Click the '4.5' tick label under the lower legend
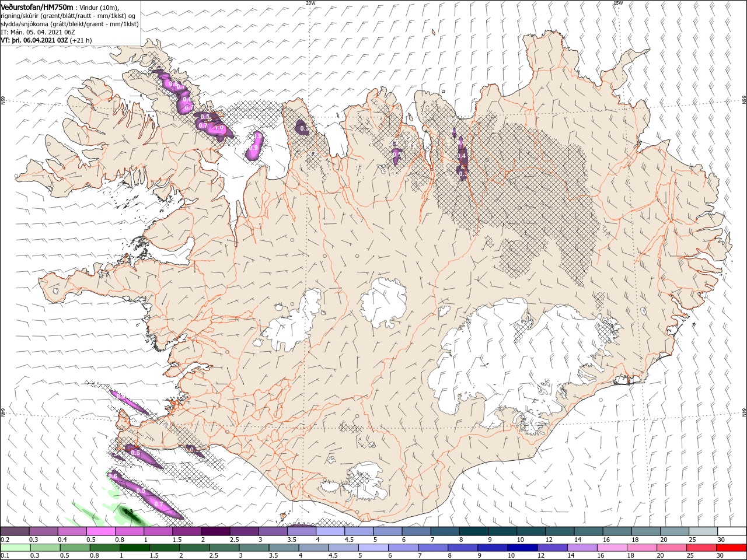The height and width of the screenshot is (560, 747). point(333,556)
